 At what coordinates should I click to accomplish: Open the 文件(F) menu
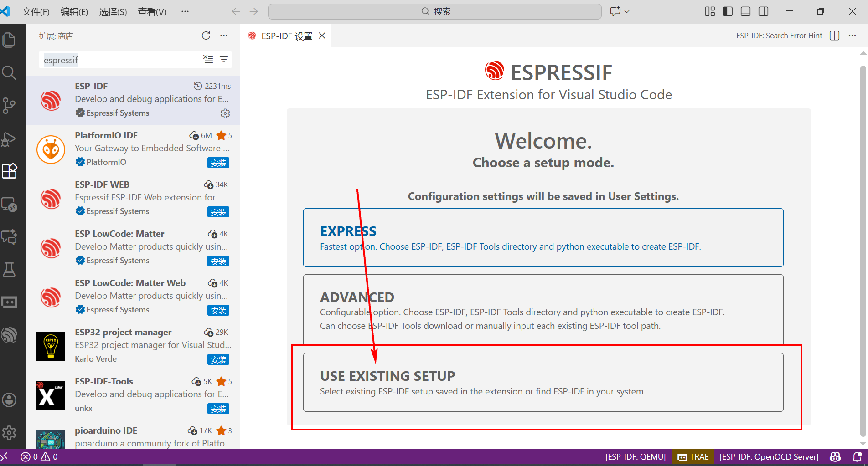pos(36,11)
